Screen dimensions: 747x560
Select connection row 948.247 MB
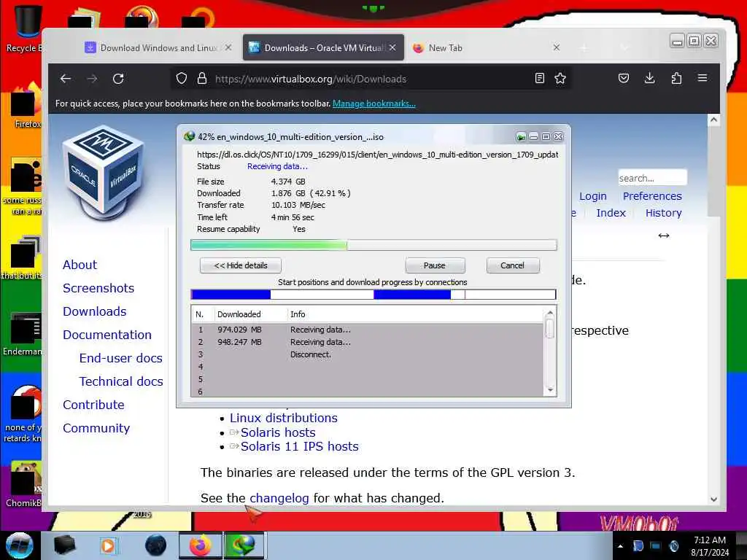368,342
